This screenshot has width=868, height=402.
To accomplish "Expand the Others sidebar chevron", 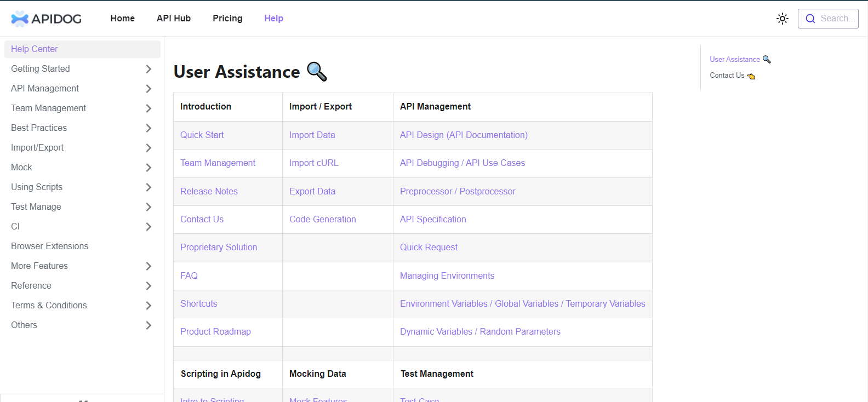I will pyautogui.click(x=149, y=325).
